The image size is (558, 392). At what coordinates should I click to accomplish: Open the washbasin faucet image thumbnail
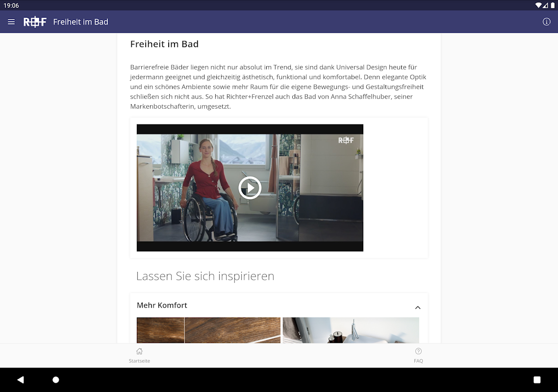351,330
